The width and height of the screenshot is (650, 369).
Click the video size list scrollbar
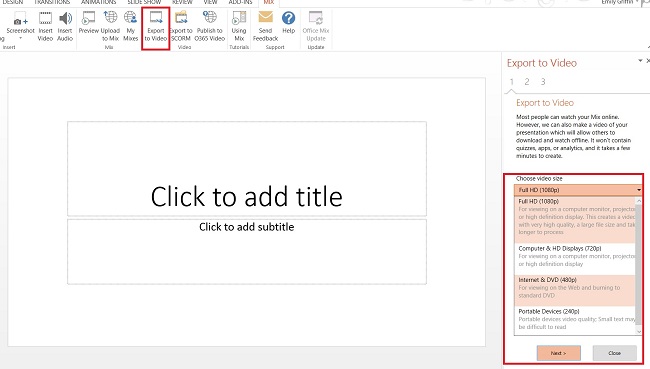[639, 265]
